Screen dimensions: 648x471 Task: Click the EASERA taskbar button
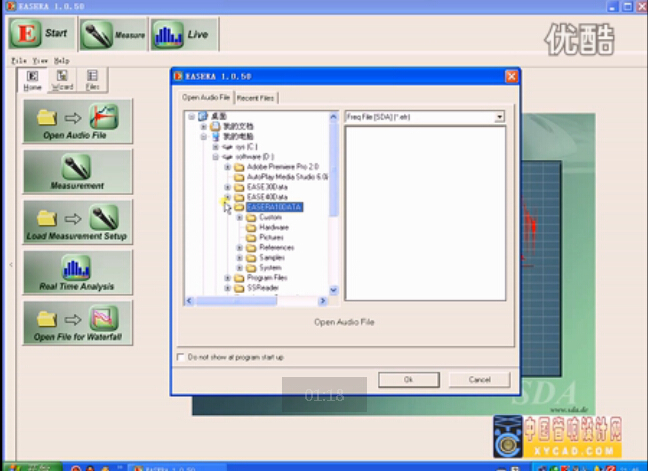coord(178,467)
